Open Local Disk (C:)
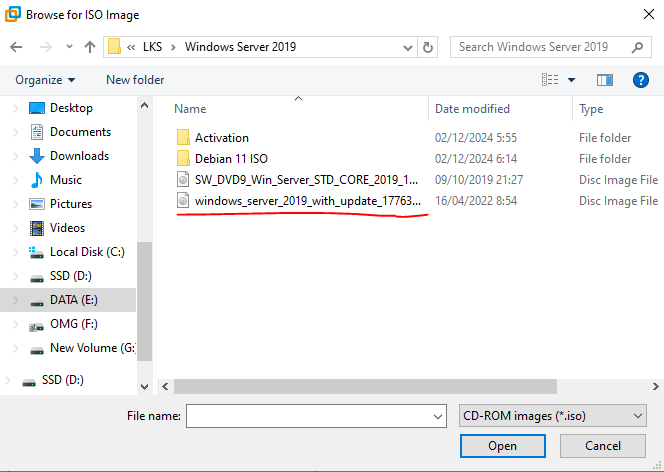Image resolution: width=664 pixels, height=472 pixels. click(x=87, y=252)
